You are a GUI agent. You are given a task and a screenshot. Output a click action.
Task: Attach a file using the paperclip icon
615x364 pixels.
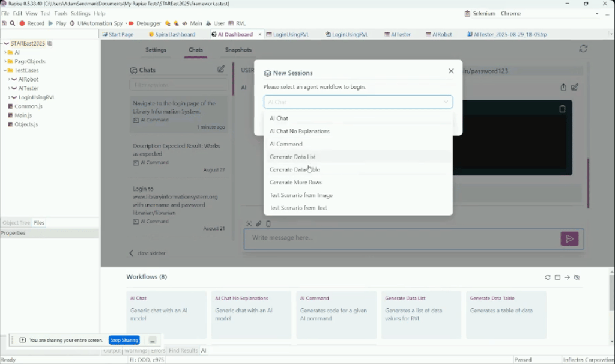[258, 224]
